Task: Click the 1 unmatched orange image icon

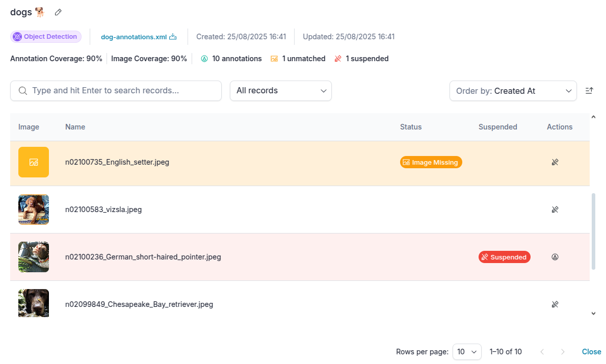Action: pyautogui.click(x=274, y=59)
